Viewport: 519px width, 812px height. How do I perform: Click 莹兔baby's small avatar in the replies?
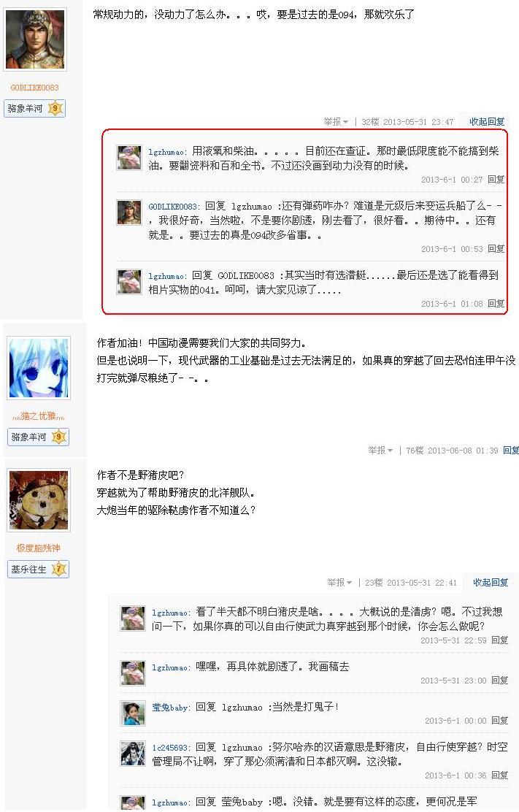tap(133, 713)
